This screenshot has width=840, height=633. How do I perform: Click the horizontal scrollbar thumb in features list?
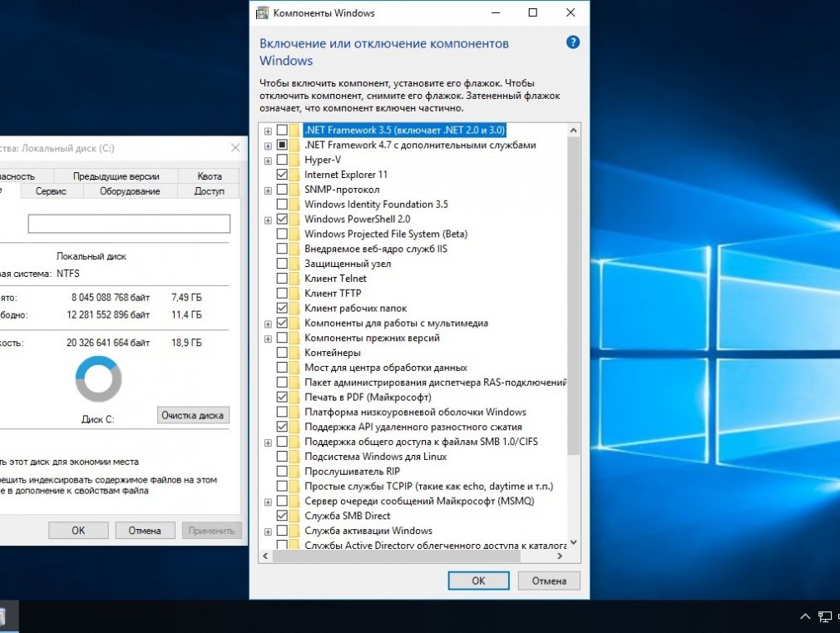pyautogui.click(x=397, y=556)
